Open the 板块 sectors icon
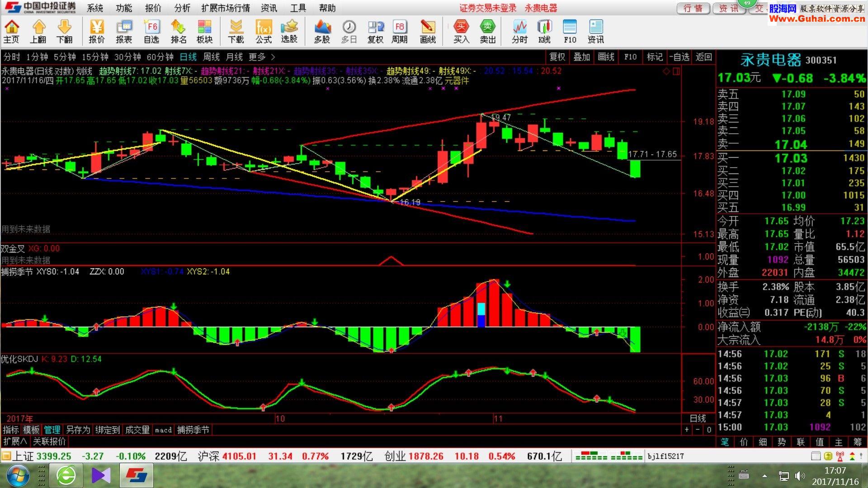This screenshot has height=488, width=868. coord(204,32)
